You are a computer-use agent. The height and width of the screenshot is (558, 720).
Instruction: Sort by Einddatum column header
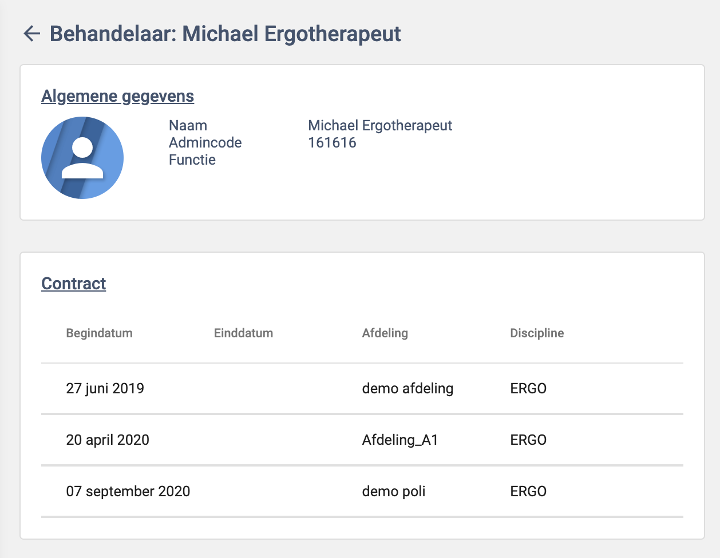(243, 333)
